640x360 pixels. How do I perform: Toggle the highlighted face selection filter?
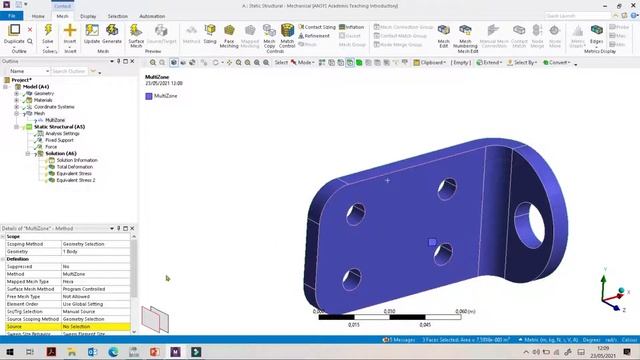(350, 62)
